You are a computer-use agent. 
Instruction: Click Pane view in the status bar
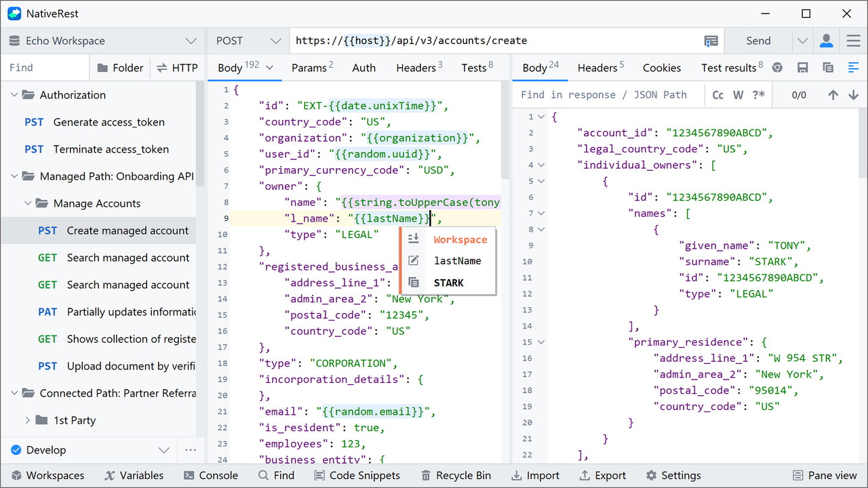tap(825, 475)
